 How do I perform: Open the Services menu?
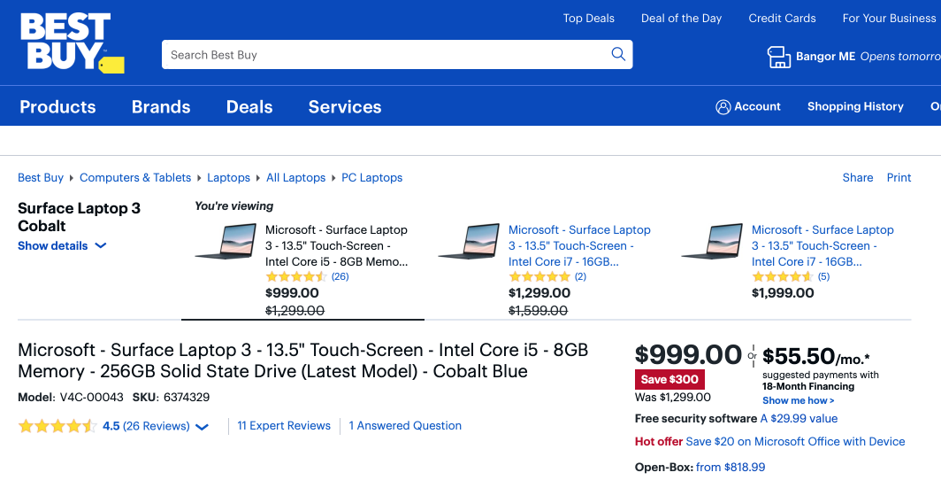pyautogui.click(x=344, y=107)
